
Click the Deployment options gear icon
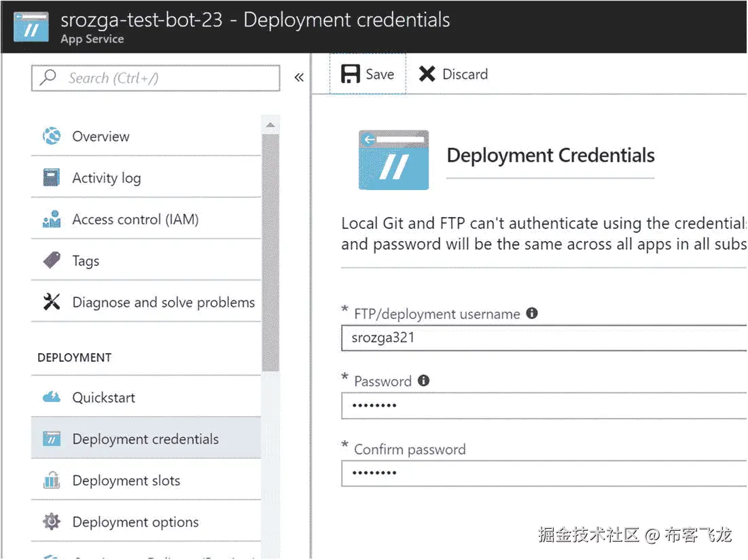(x=52, y=522)
